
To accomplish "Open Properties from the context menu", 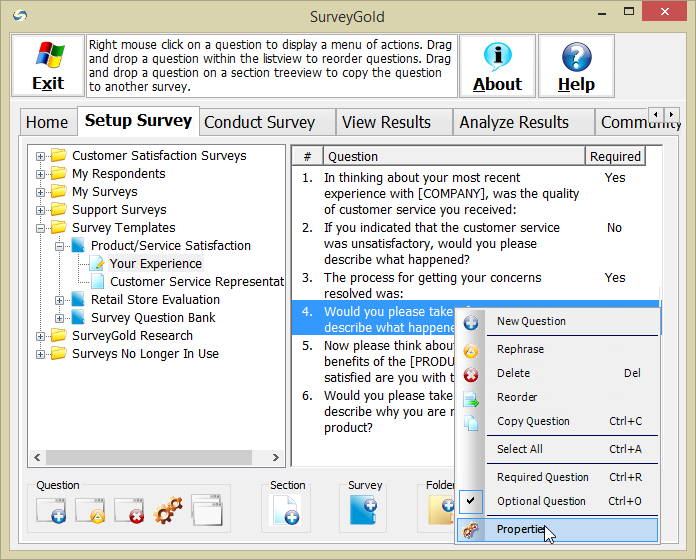I will [x=558, y=530].
